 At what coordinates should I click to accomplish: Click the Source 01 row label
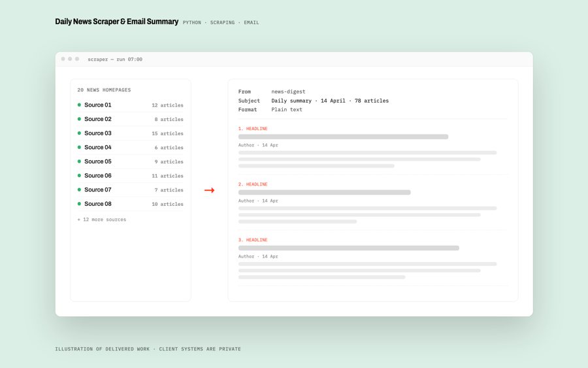point(98,105)
